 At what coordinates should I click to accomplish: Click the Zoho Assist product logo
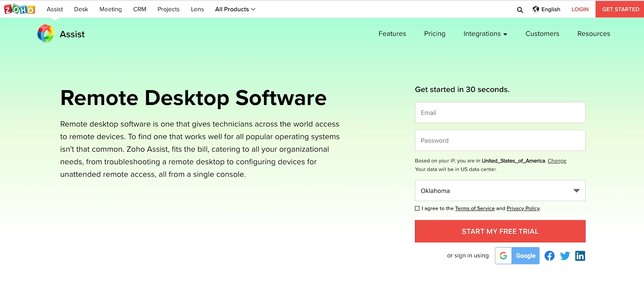[x=45, y=34]
